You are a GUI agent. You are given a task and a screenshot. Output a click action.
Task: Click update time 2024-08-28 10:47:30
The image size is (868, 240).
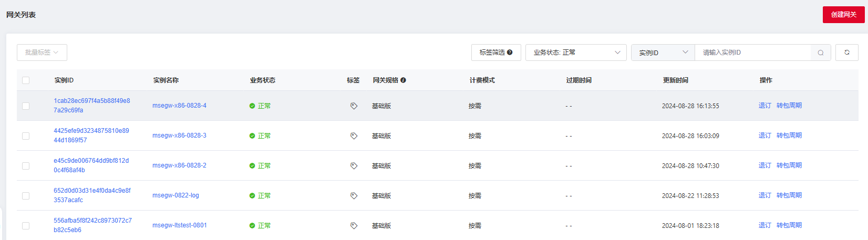pyautogui.click(x=690, y=166)
